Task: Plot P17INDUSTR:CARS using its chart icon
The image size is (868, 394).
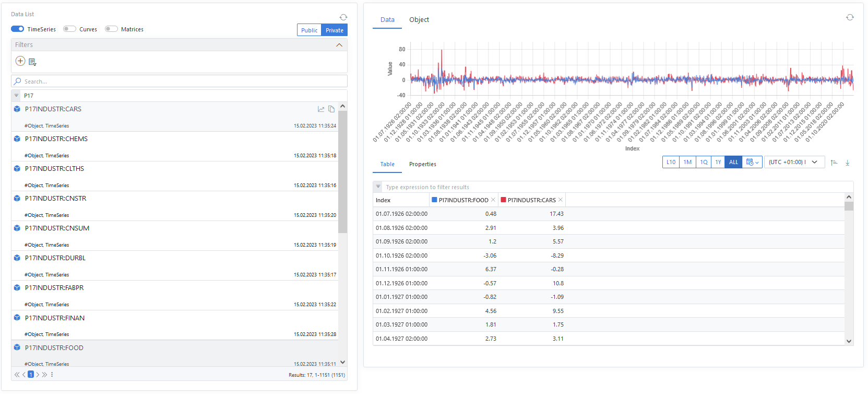Action: pos(321,109)
